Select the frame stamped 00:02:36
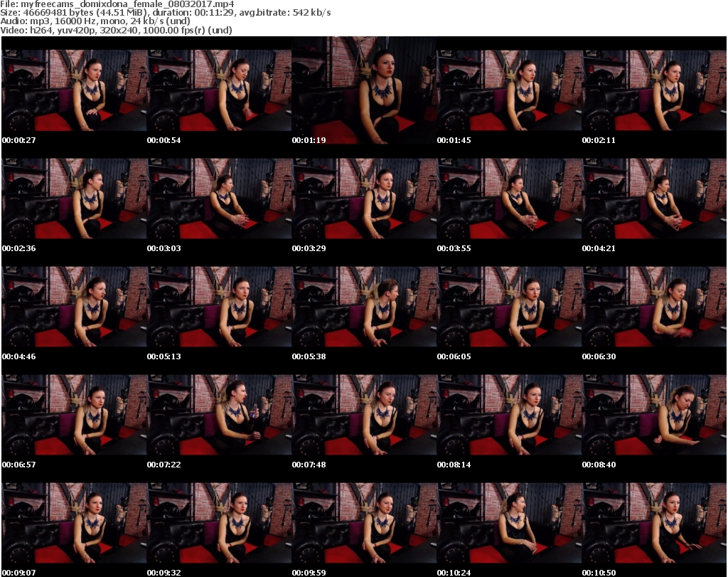 [74, 198]
